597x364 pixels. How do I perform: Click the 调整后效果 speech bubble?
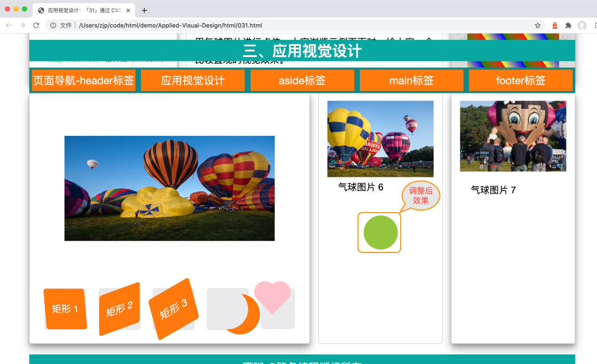click(x=421, y=196)
